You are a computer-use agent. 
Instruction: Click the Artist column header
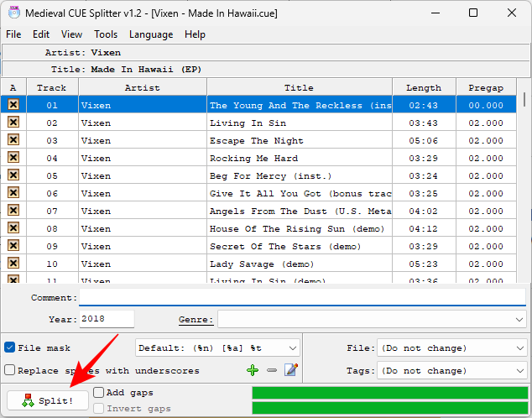(x=143, y=87)
